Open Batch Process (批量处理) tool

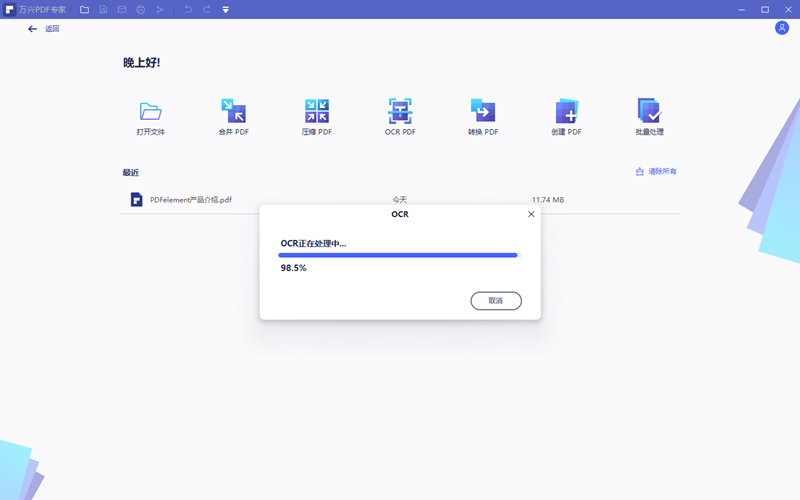pos(649,111)
